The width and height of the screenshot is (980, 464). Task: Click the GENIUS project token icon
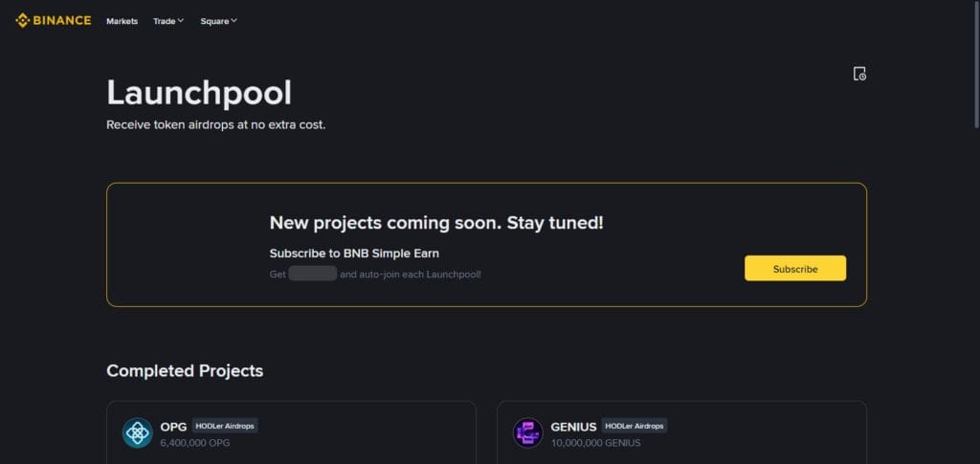click(528, 432)
